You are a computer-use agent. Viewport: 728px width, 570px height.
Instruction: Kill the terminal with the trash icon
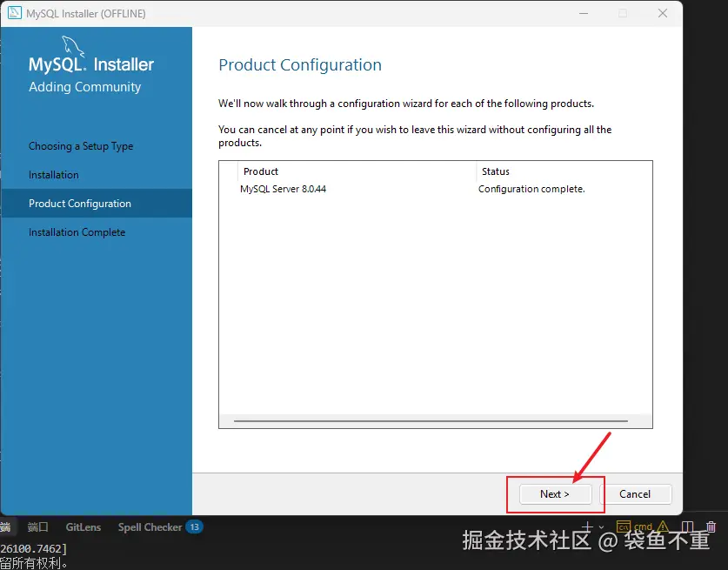tap(711, 526)
